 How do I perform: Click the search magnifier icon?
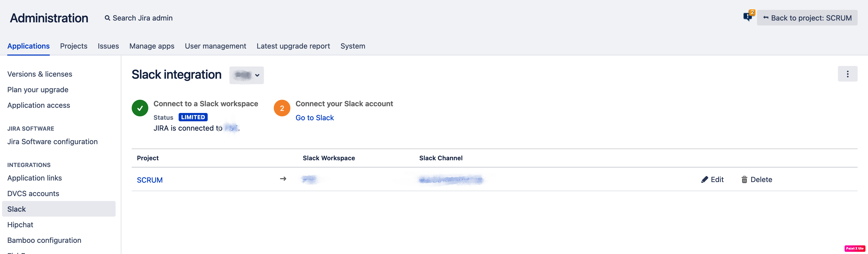(x=108, y=18)
